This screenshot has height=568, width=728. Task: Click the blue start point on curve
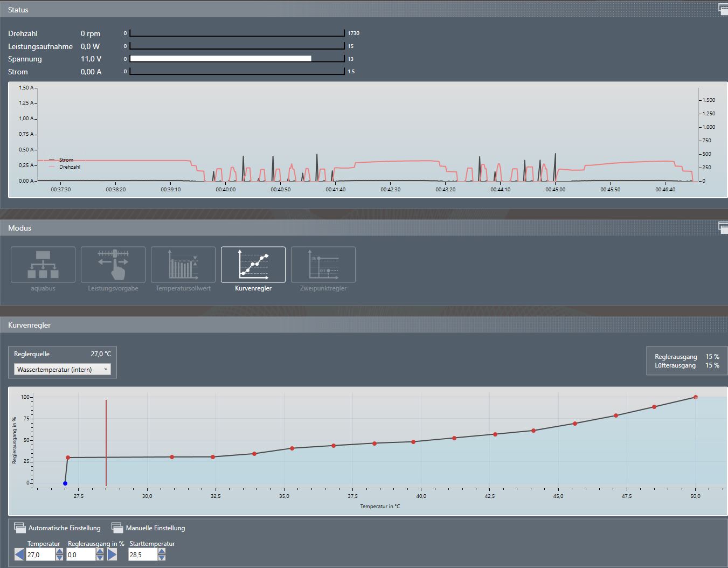point(65,483)
